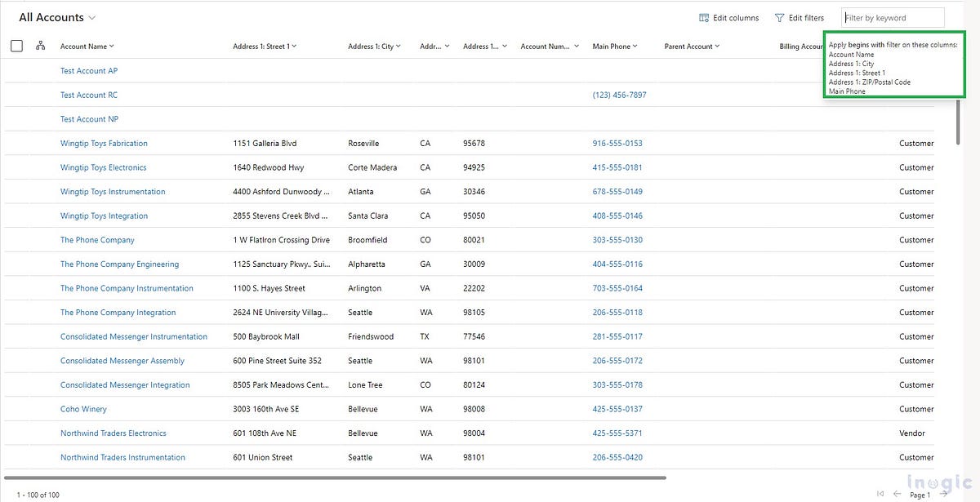The width and height of the screenshot is (980, 502).
Task: Open the Coho Winery account record
Action: 82,409
